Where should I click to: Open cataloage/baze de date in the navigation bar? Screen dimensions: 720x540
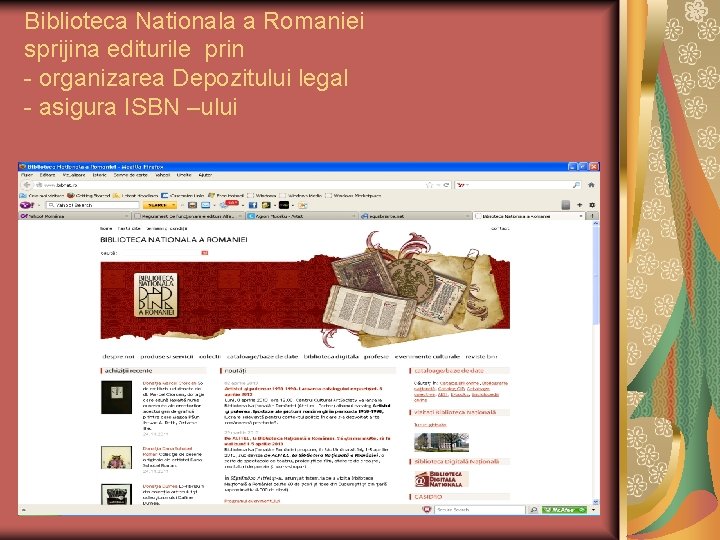coord(262,357)
